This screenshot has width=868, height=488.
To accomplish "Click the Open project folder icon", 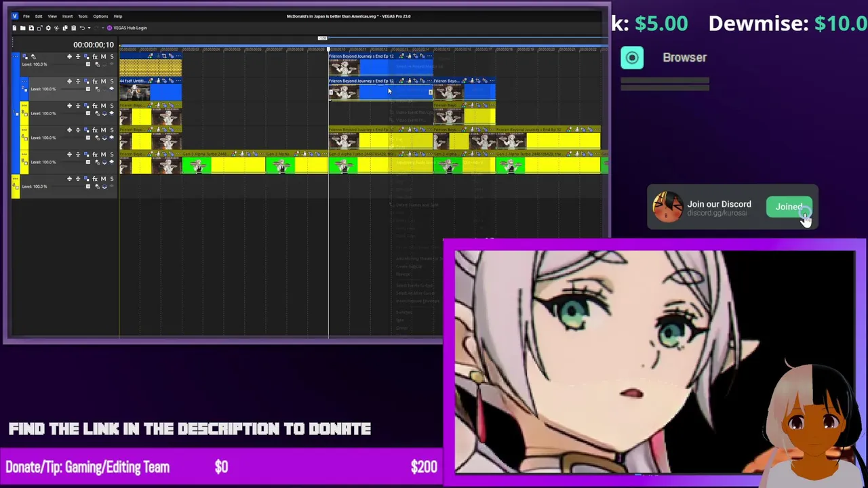I will [23, 28].
